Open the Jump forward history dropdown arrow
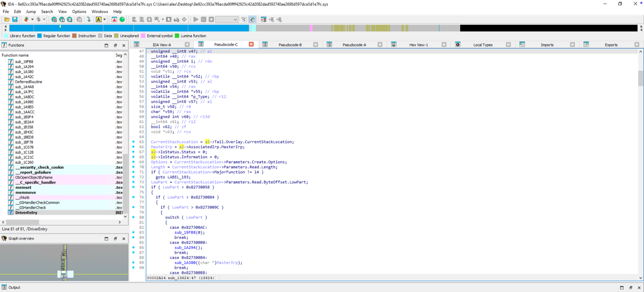Screen dimensions: 644x292 coord(44,19)
